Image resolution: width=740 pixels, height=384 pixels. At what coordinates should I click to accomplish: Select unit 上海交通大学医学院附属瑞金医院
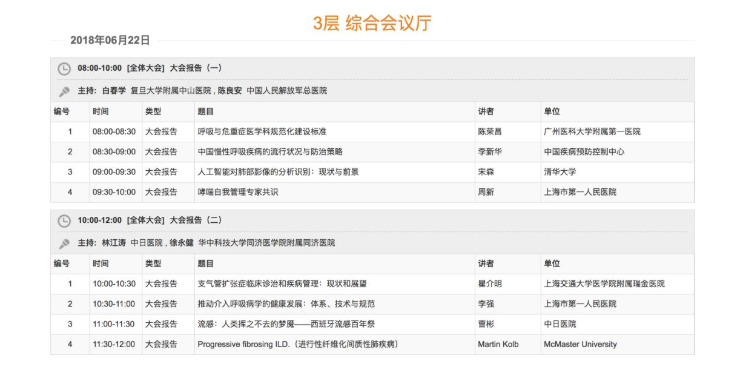pyautogui.click(x=604, y=284)
